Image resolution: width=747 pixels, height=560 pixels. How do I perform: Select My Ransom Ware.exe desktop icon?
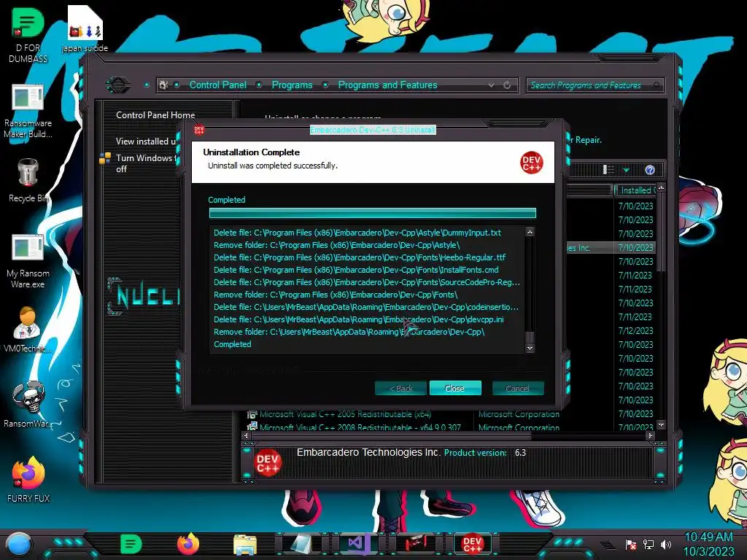pos(28,261)
